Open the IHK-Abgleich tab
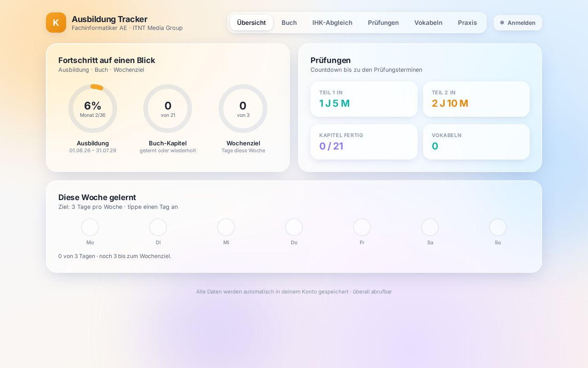Viewport: 588px width, 368px height. point(332,23)
